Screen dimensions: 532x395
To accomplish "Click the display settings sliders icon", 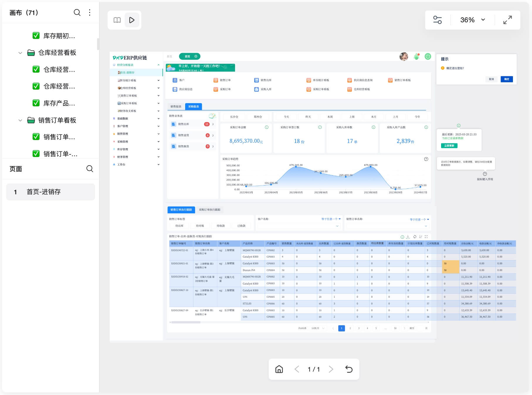I will point(437,20).
